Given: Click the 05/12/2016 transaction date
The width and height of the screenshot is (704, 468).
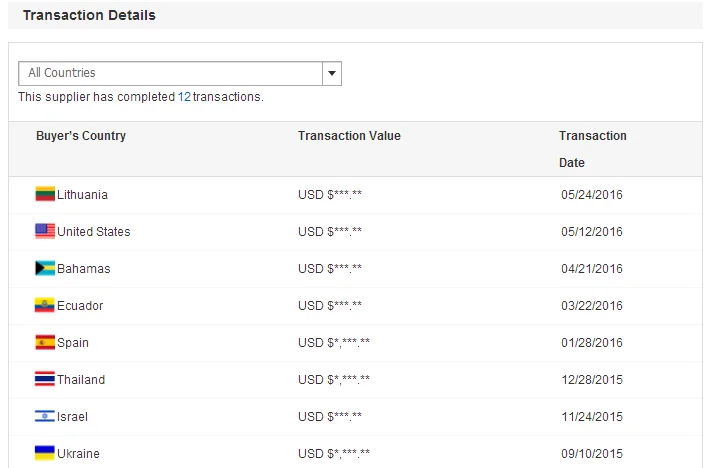Looking at the screenshot, I should 592,232.
